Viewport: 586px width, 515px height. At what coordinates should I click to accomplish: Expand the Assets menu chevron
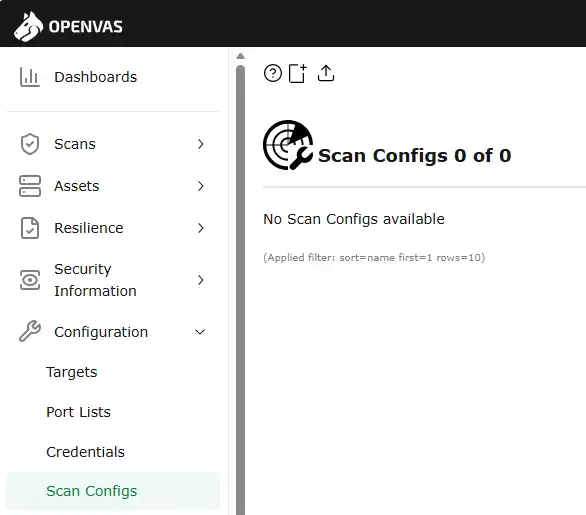click(201, 186)
